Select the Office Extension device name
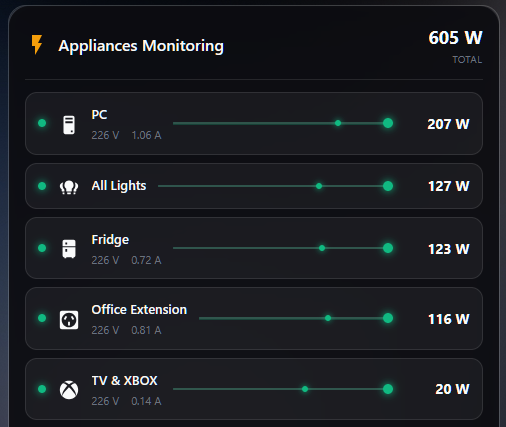The image size is (506, 427). pyautogui.click(x=139, y=310)
